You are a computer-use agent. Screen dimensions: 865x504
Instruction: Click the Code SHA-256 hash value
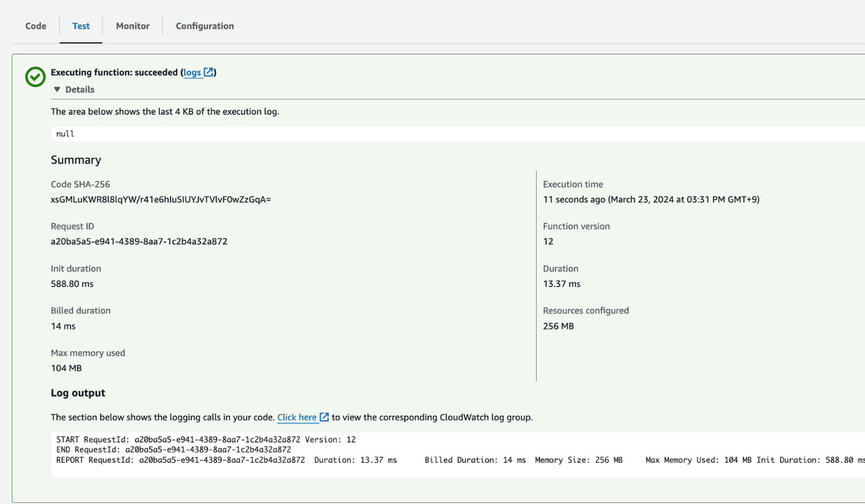point(161,199)
